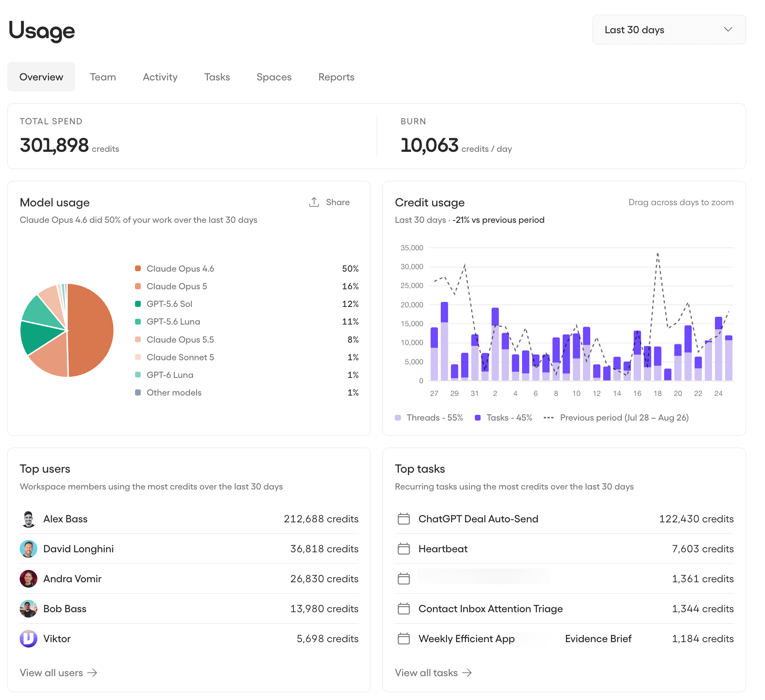Image resolution: width=765 pixels, height=700 pixels.
Task: Switch to the Reports tab
Action: click(337, 77)
